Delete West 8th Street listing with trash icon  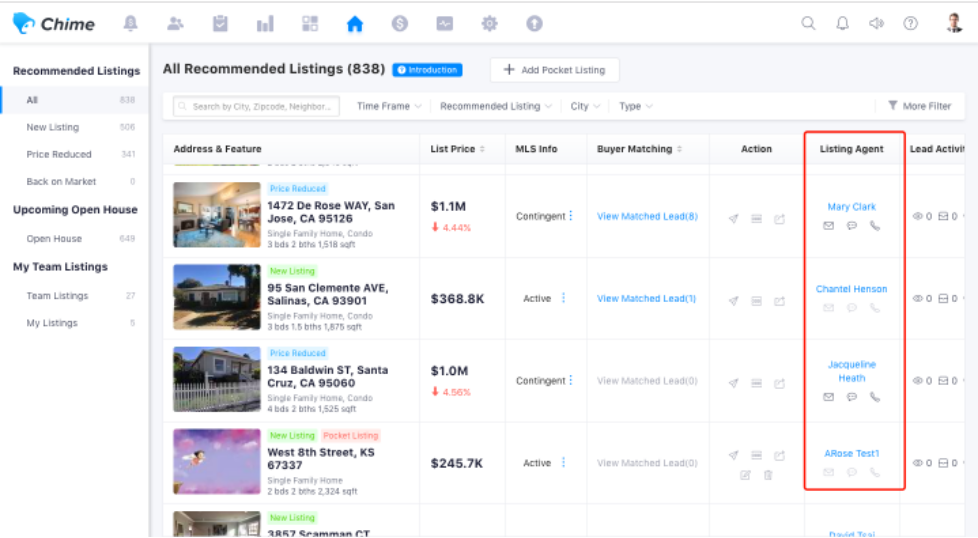click(768, 475)
